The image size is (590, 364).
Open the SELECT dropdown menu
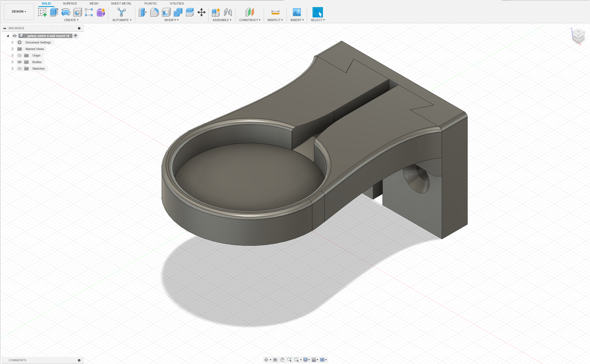(x=318, y=20)
